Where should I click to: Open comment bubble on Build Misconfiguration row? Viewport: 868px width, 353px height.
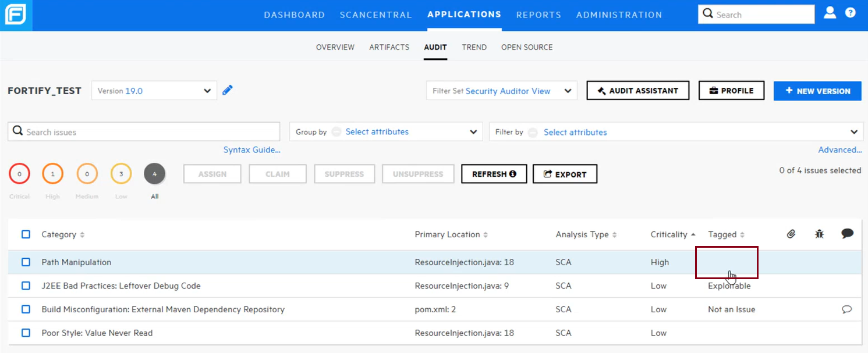846,309
